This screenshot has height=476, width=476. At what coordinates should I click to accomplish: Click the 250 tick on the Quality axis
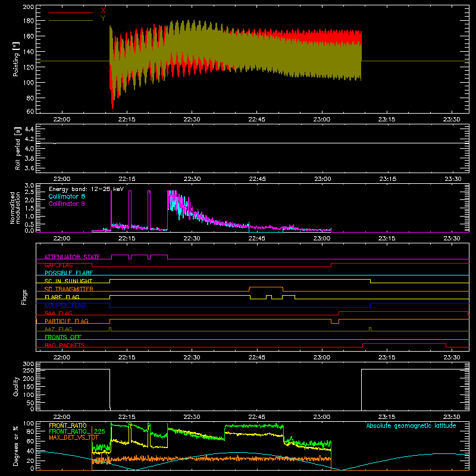coord(28,370)
